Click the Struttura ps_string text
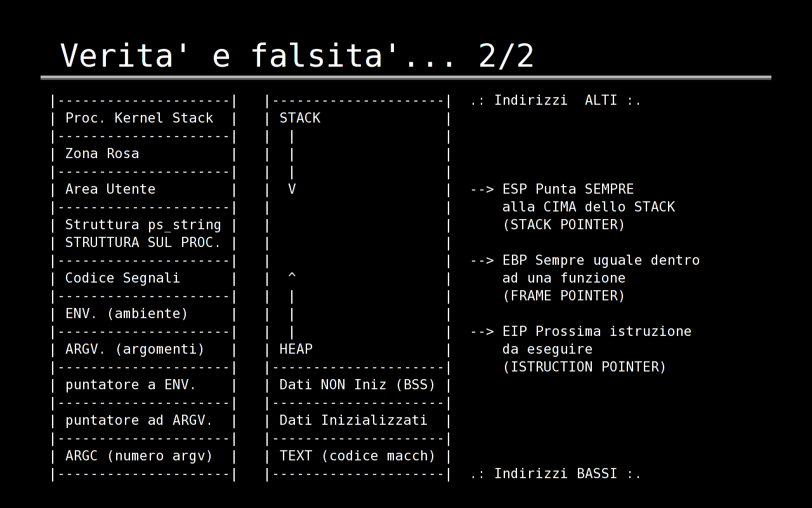Viewport: 812px width, 508px height. (x=143, y=225)
